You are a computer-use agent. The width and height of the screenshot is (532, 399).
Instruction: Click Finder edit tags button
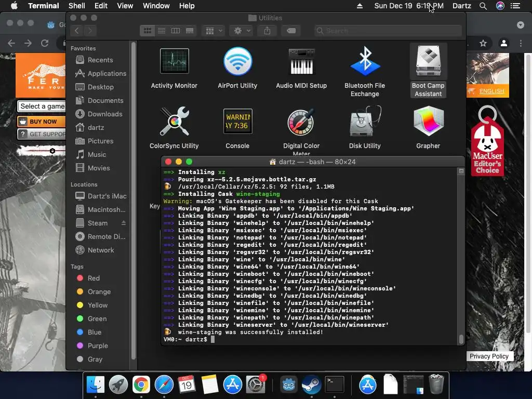pos(291,31)
